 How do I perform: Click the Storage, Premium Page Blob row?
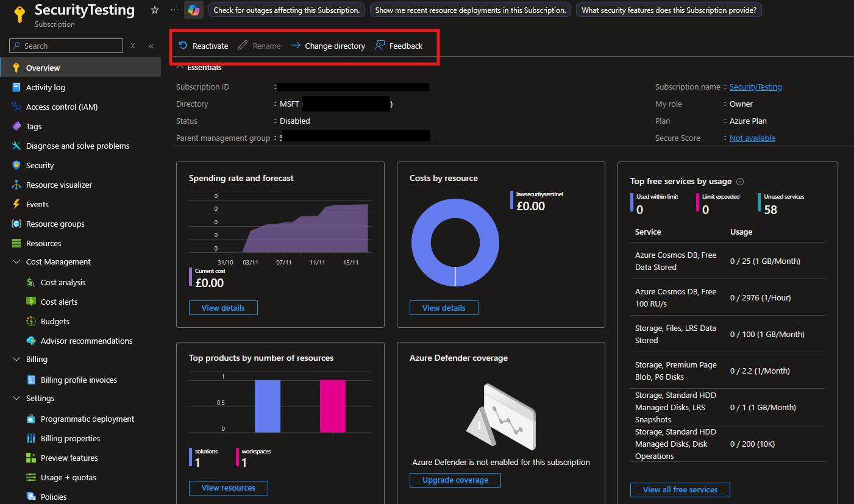pyautogui.click(x=728, y=371)
